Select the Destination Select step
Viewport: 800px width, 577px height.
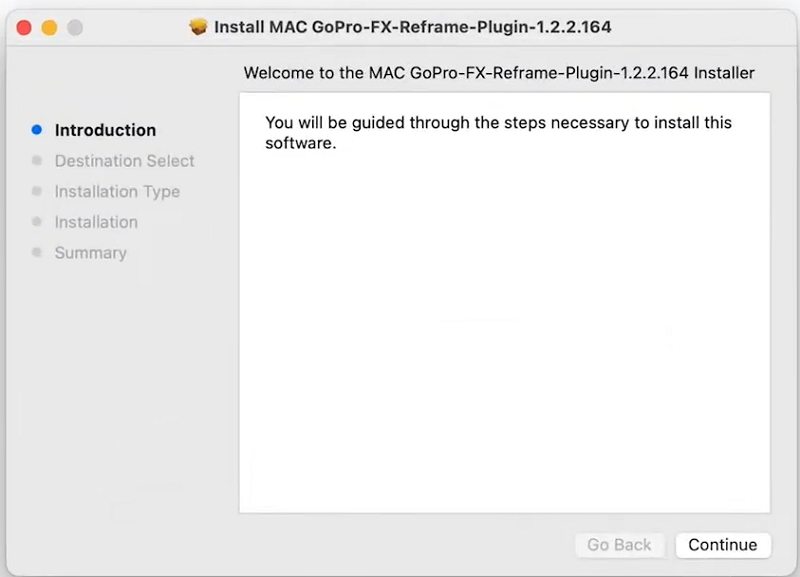tap(124, 161)
